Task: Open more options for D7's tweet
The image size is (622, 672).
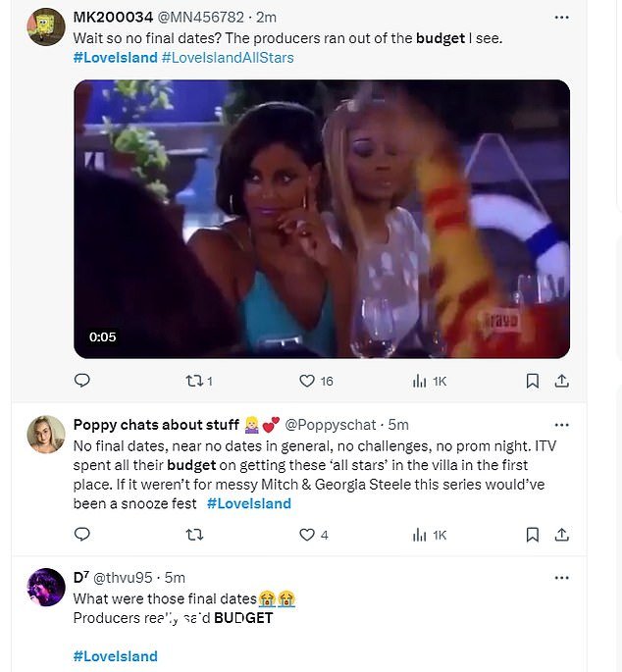Action: [561, 578]
